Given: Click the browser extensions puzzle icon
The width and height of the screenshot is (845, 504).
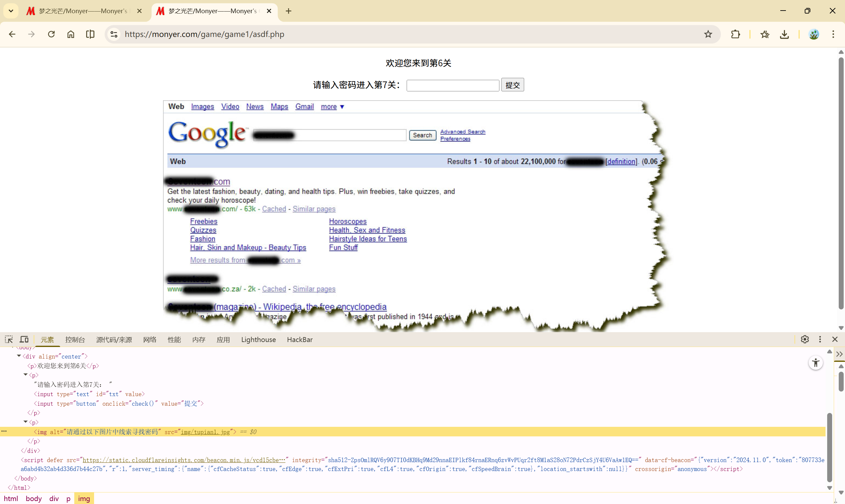Looking at the screenshot, I should 735,34.
